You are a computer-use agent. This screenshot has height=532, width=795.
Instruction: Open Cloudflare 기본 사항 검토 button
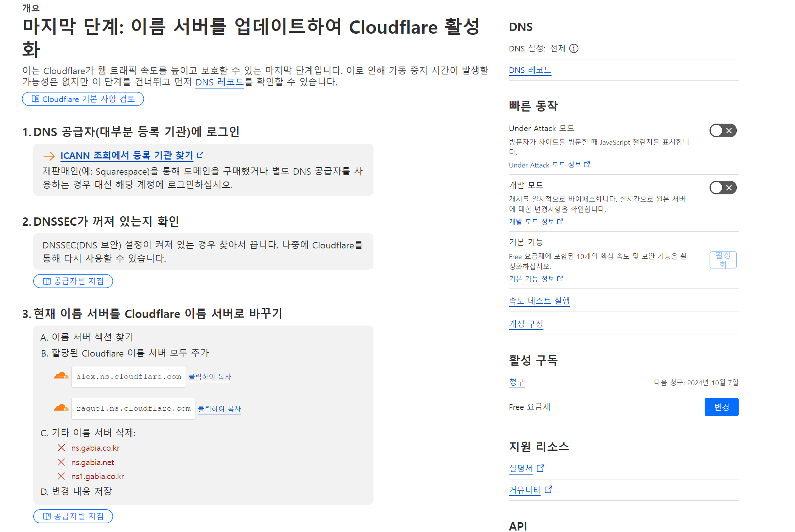[83, 99]
